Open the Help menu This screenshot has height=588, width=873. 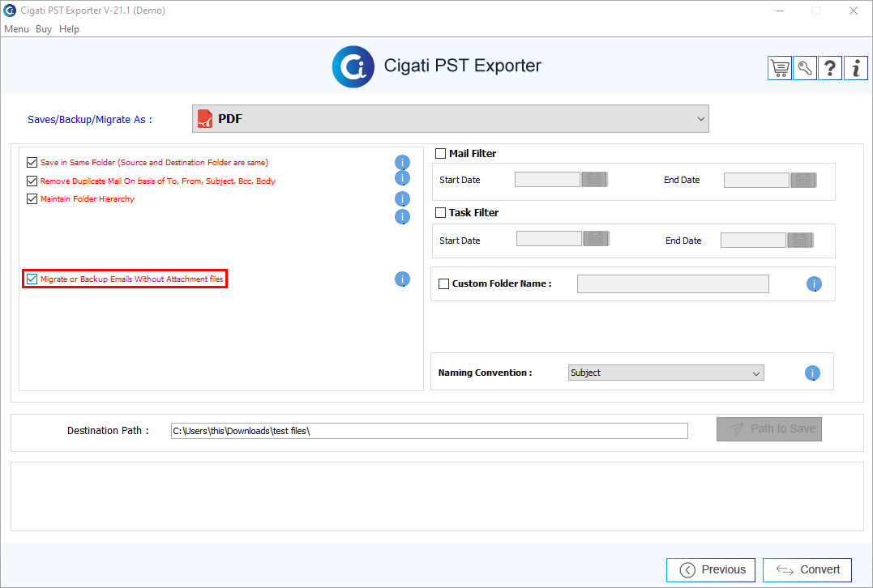pos(69,29)
